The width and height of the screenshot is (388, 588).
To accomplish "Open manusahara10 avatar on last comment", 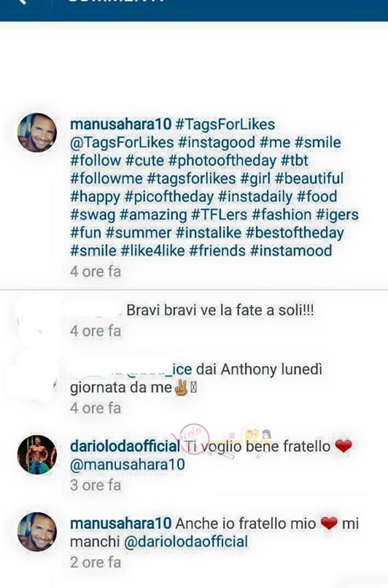I will (37, 532).
